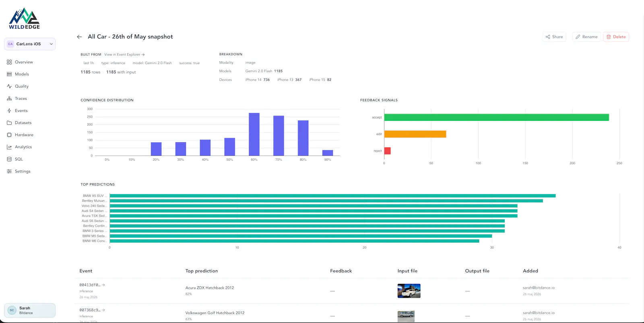This screenshot has height=323, width=644.
Task: Click the Volkswagen Golf Hatchback 2012 prediction
Action: tap(215, 313)
